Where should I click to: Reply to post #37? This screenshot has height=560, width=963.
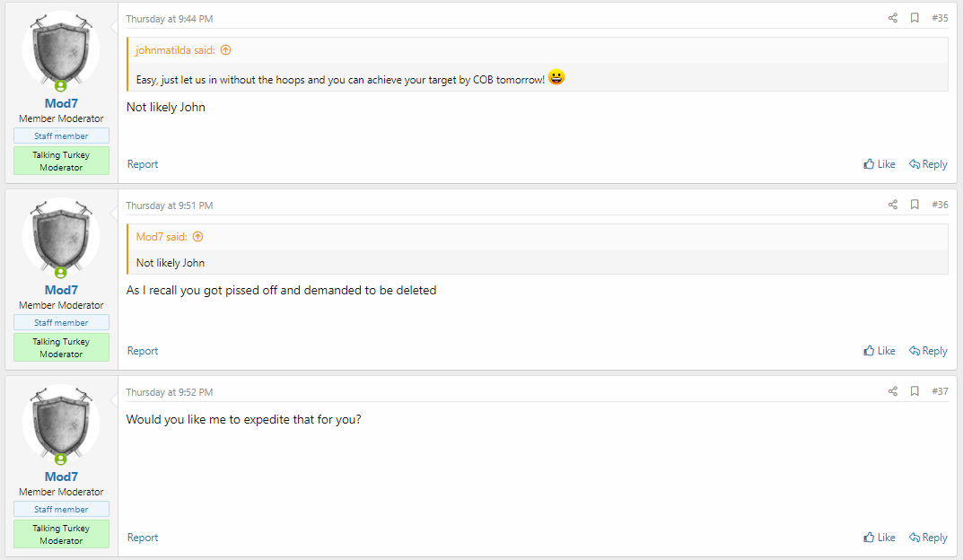(928, 538)
